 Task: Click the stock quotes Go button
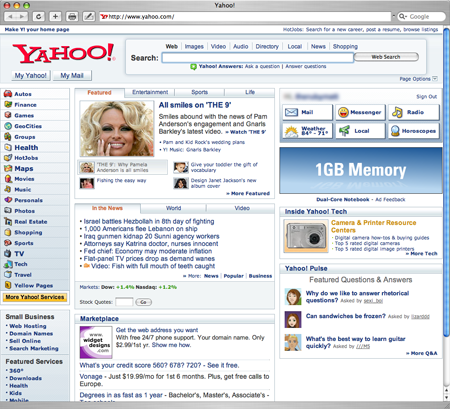tap(143, 302)
